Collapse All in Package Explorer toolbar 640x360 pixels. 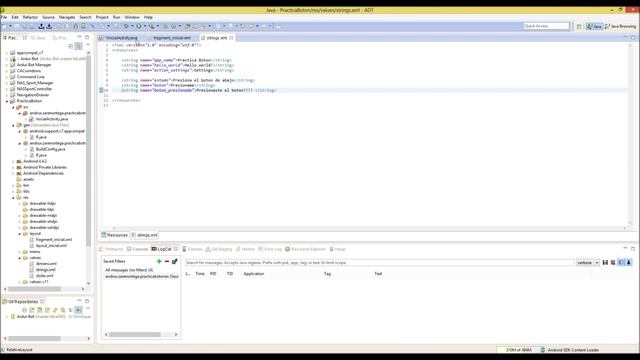71,46
